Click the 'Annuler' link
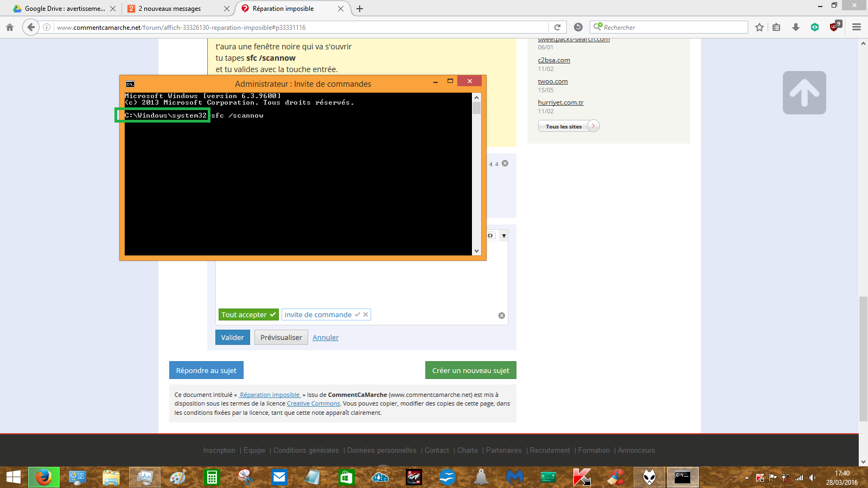 click(x=325, y=337)
